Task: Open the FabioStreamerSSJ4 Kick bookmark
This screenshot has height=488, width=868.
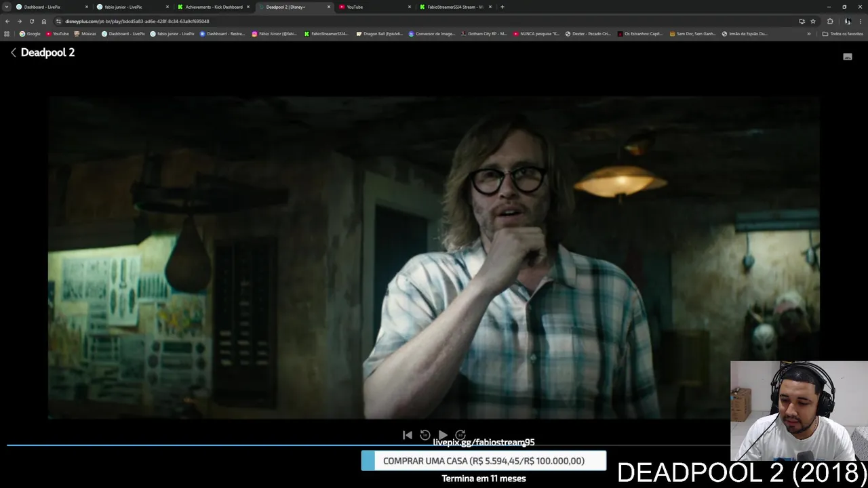Action: click(x=326, y=34)
